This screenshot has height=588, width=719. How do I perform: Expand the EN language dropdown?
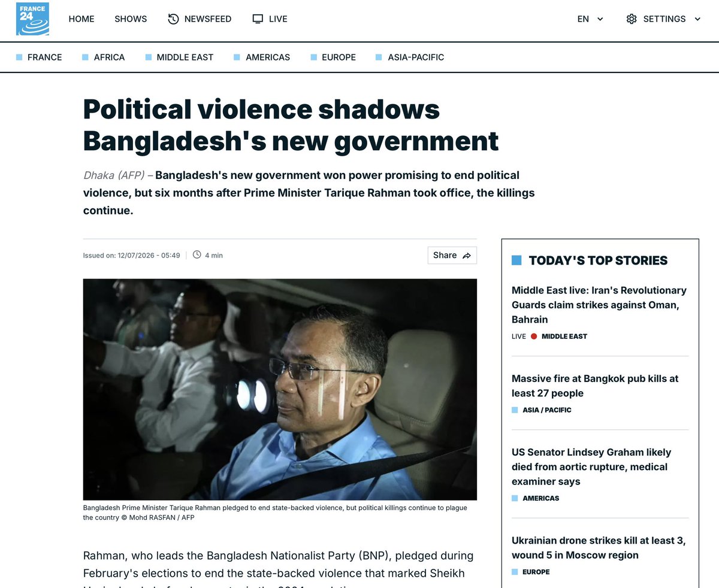[x=590, y=19]
